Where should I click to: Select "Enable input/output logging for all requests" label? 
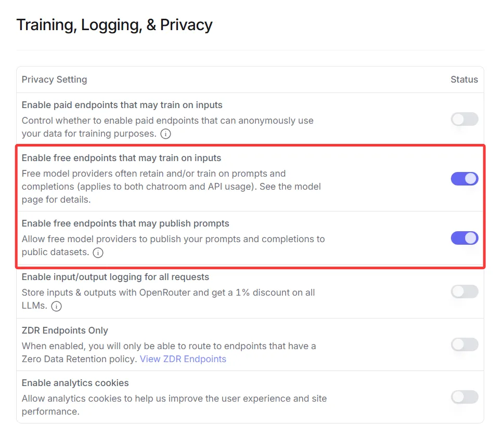pyautogui.click(x=115, y=277)
